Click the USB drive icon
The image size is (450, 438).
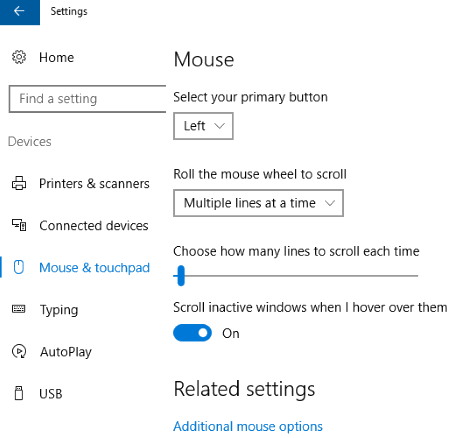(19, 393)
